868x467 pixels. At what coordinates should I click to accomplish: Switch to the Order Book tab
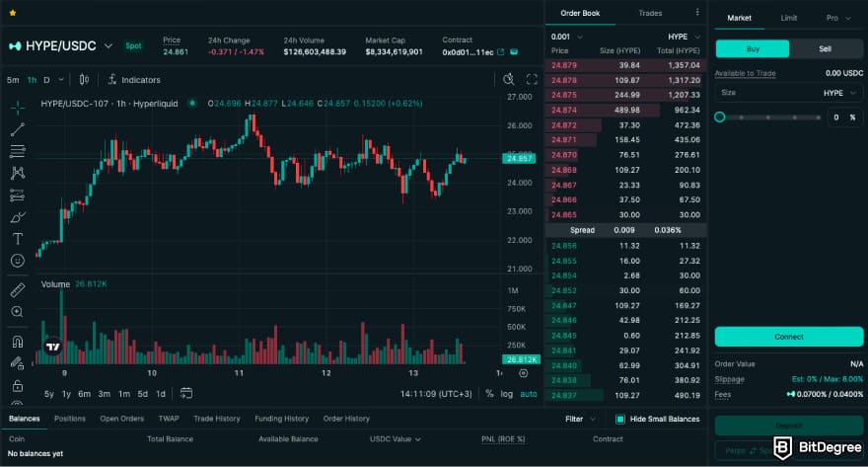(580, 13)
